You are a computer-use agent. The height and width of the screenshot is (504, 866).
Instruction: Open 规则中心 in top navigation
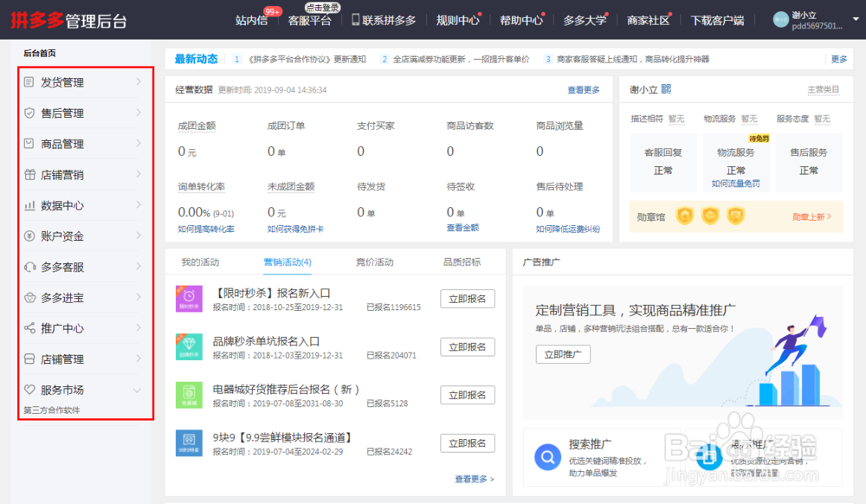(458, 21)
